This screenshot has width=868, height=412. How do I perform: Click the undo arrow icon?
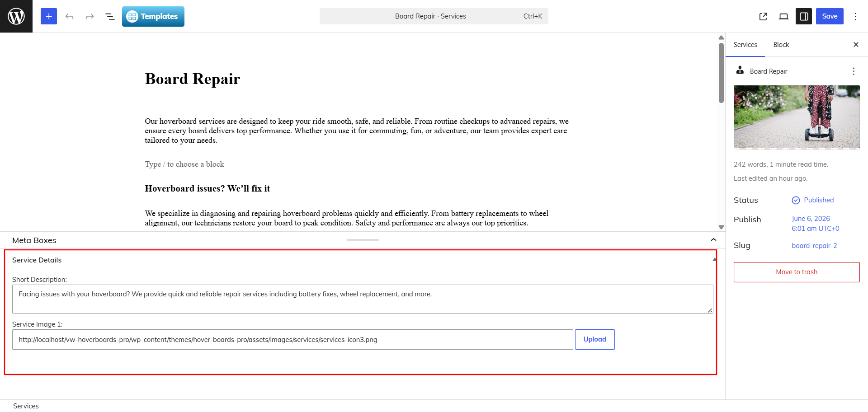pos(69,16)
